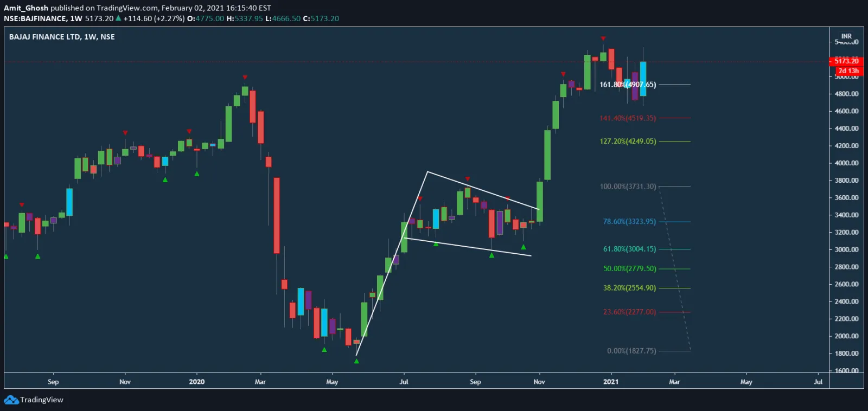Select the 161.80%(4907.65) Fibonacci level label
This screenshot has height=411, width=868.
(628, 85)
